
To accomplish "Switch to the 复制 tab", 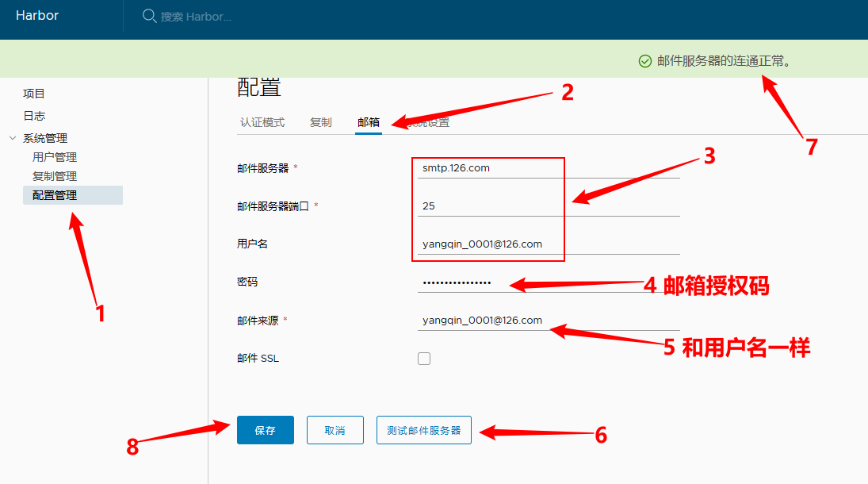I will coord(321,122).
